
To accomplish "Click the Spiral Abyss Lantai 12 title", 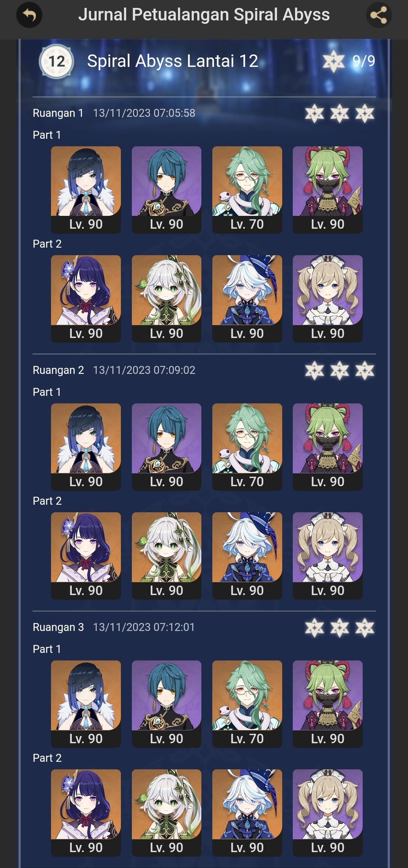I will click(x=173, y=61).
